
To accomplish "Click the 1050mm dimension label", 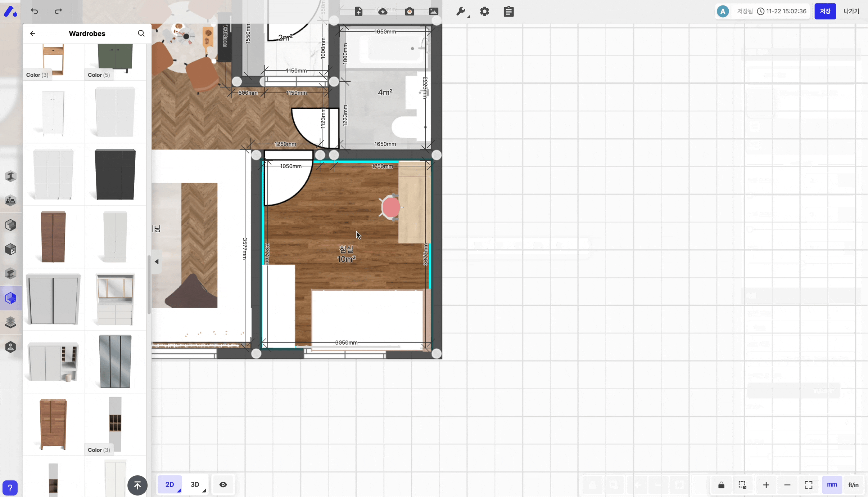I will tap(291, 166).
